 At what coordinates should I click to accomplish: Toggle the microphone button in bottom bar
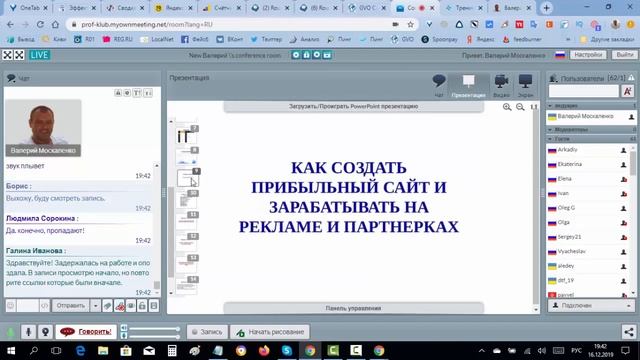[29, 332]
